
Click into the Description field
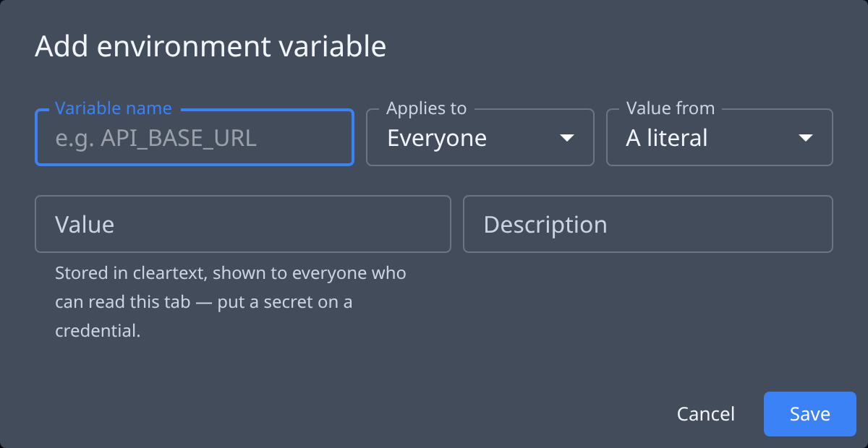coord(648,224)
